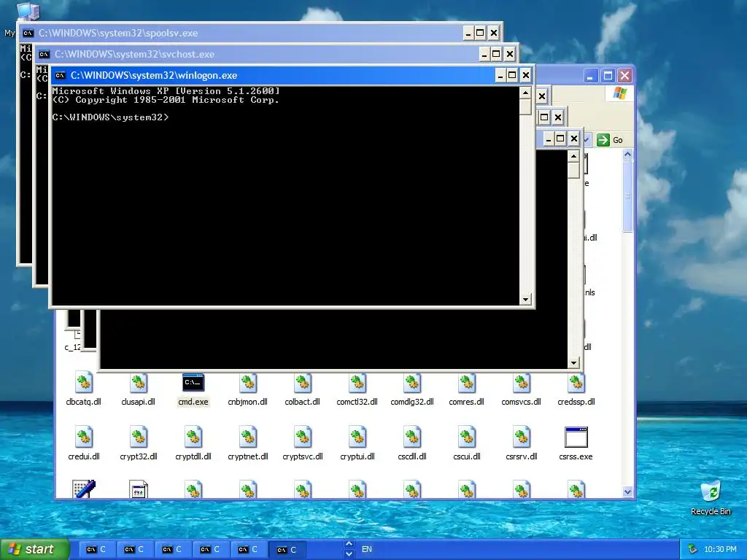Click the green Go arrow button
The width and height of the screenshot is (747, 560).
(x=603, y=140)
